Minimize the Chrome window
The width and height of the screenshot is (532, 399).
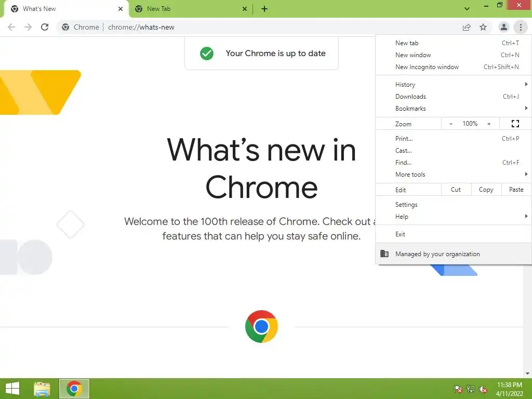(x=486, y=5)
